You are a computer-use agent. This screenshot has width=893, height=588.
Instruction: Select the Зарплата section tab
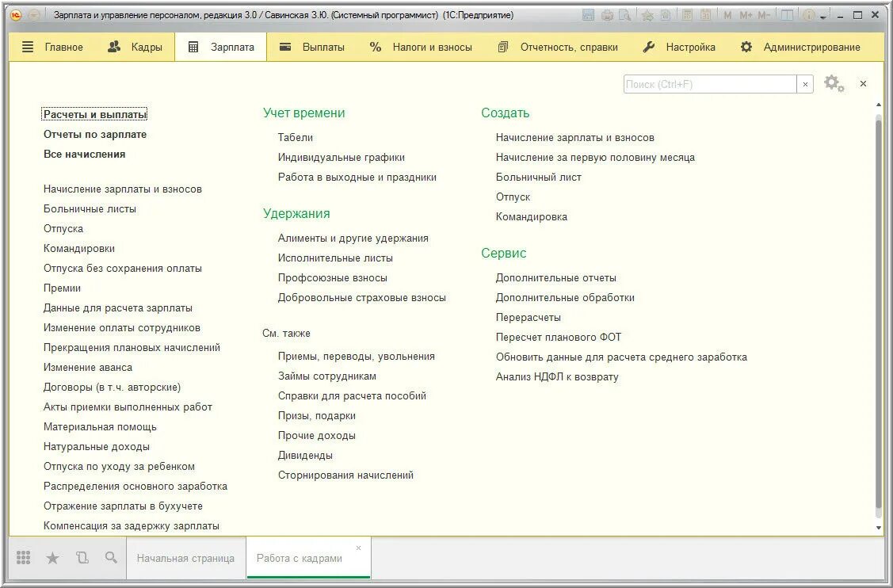click(x=221, y=48)
